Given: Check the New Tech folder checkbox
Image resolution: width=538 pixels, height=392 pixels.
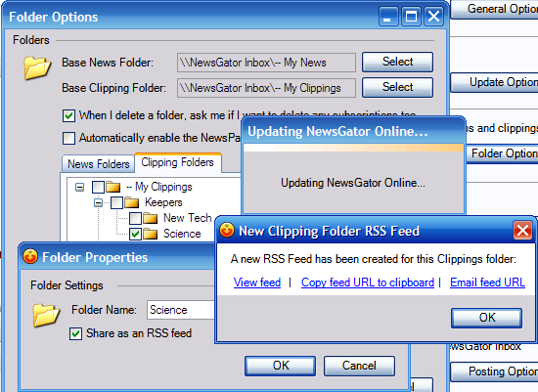Looking at the screenshot, I should tap(135, 218).
